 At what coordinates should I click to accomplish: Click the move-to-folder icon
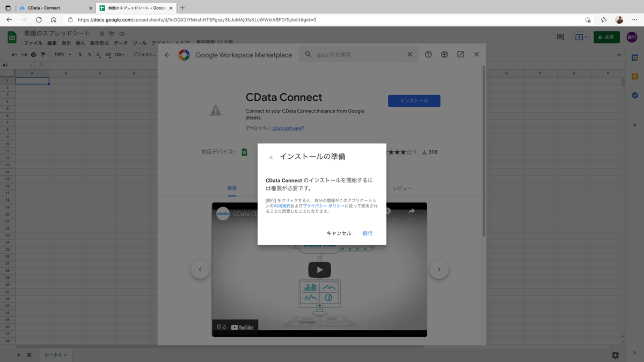(x=112, y=34)
